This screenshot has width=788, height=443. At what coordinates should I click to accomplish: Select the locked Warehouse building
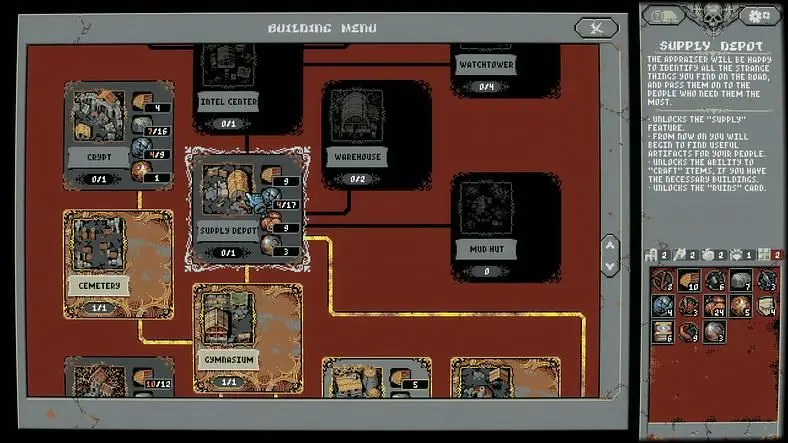377,136
